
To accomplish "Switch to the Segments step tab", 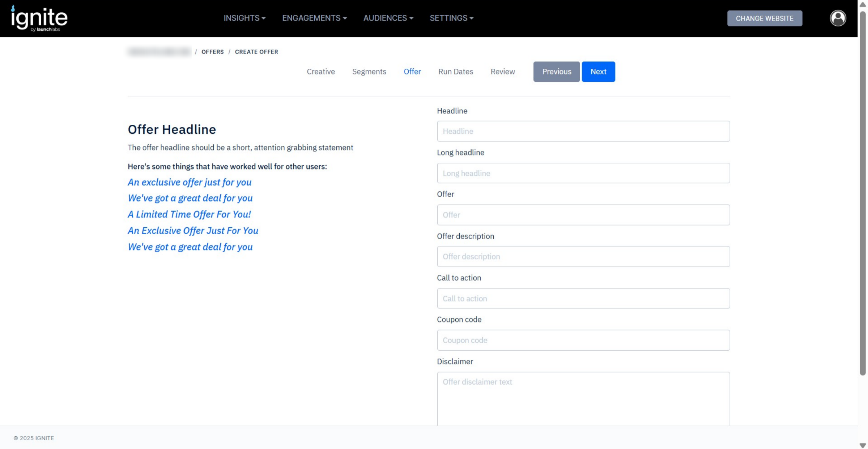I will [x=369, y=72].
